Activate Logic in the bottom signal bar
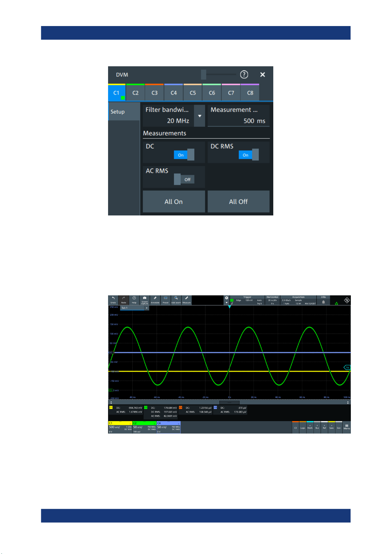Screen dimensions: 392x554 [x=303, y=427]
